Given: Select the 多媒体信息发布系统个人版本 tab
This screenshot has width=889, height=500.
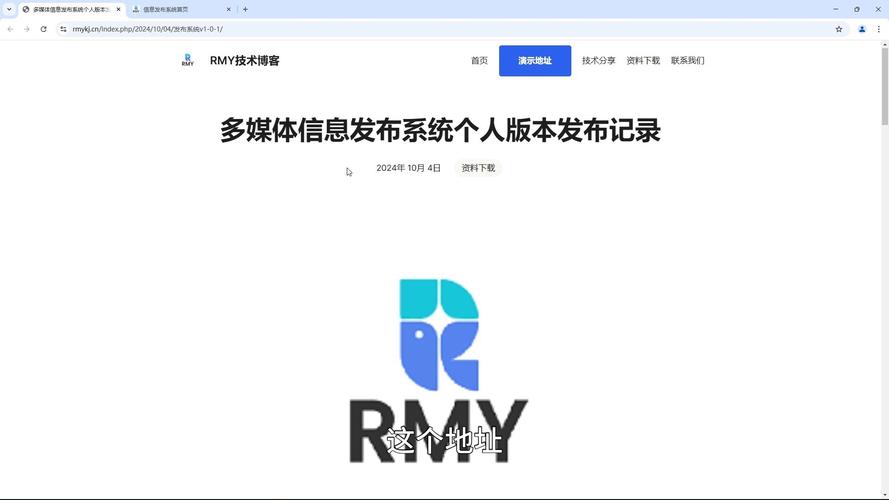Looking at the screenshot, I should pos(71,9).
